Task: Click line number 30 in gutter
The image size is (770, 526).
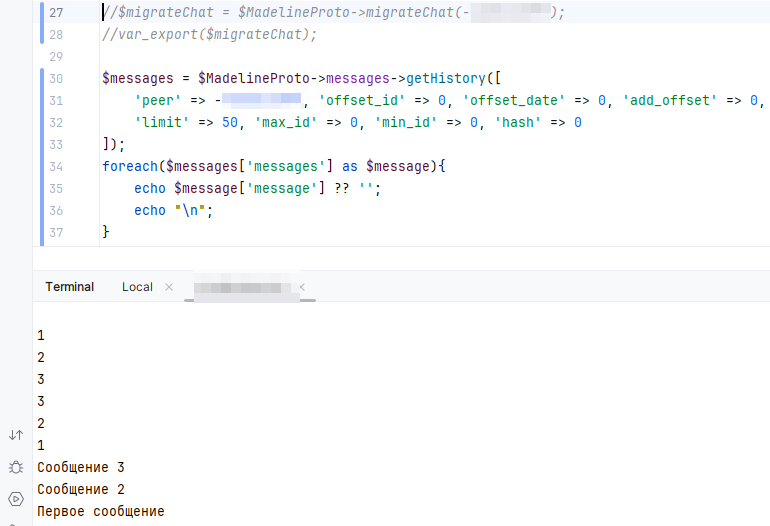Action: (x=56, y=79)
